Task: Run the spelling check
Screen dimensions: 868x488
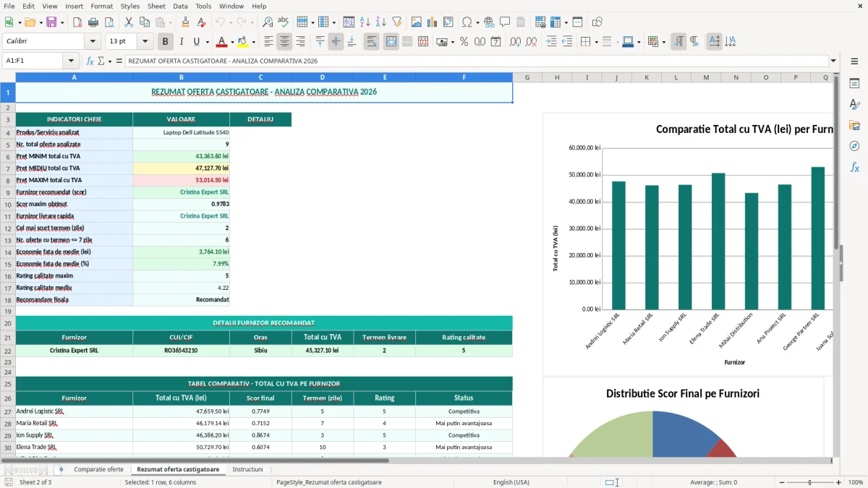Action: coord(284,22)
